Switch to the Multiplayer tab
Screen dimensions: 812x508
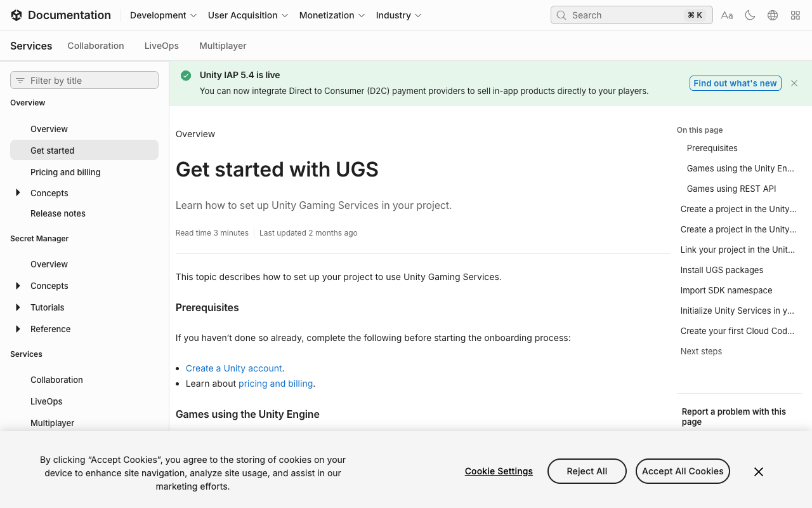coord(223,46)
